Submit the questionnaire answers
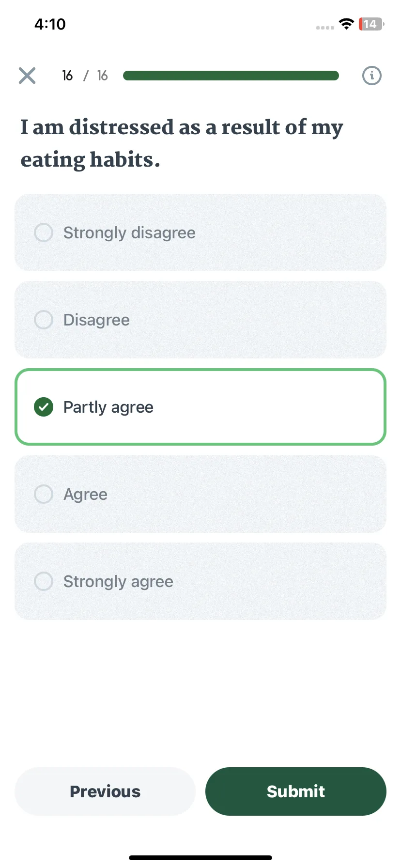 click(x=296, y=791)
